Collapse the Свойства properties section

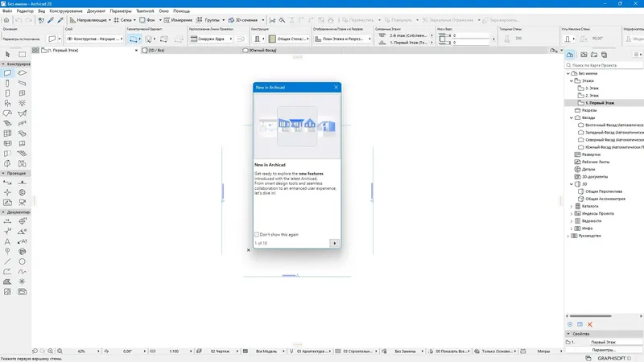[x=568, y=334]
